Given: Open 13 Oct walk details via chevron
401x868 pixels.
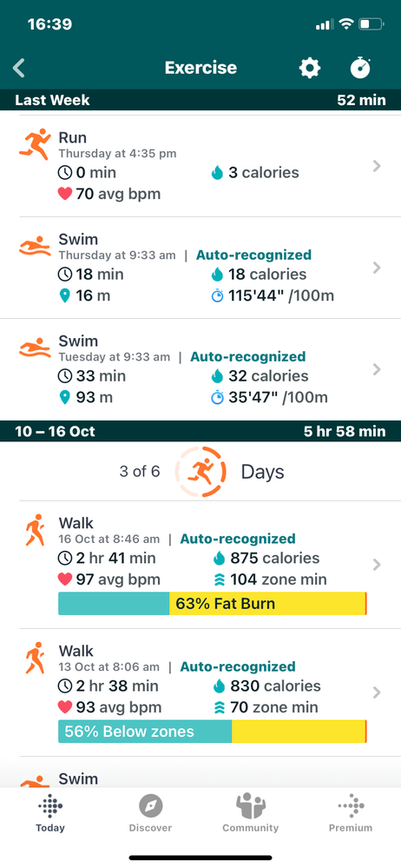Looking at the screenshot, I should tap(377, 692).
